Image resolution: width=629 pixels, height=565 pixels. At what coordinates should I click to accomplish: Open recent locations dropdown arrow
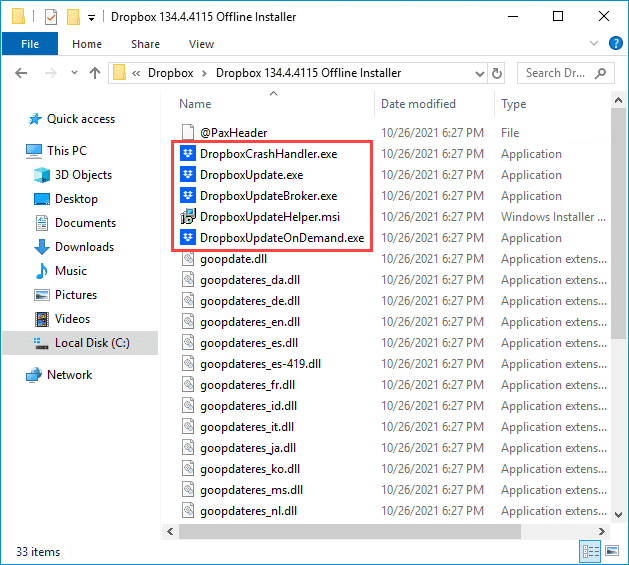[x=74, y=73]
